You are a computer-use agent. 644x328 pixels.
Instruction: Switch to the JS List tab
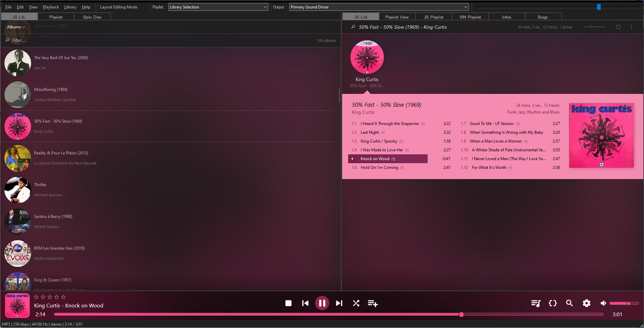361,17
